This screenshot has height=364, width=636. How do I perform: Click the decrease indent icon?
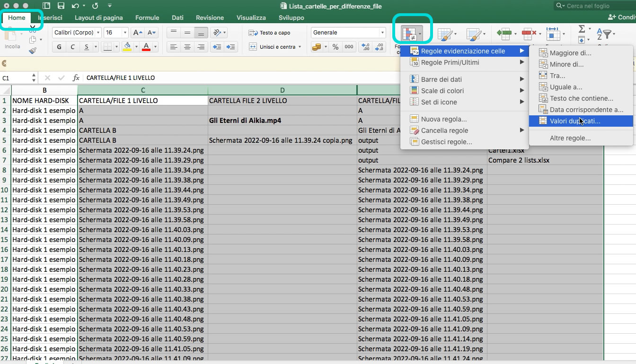click(x=217, y=47)
